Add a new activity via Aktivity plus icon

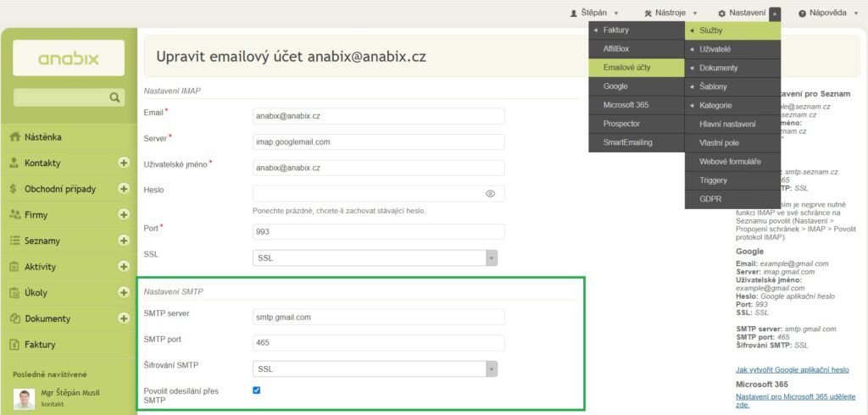(x=124, y=267)
